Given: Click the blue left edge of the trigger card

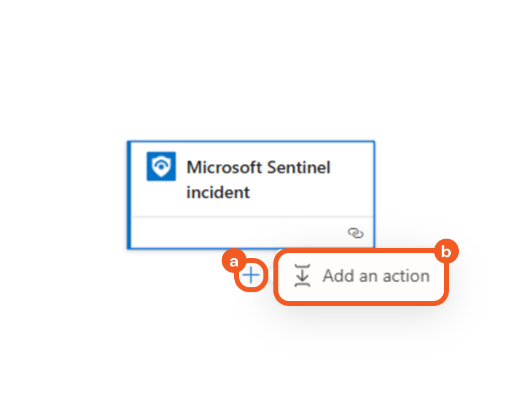Looking at the screenshot, I should [x=128, y=194].
